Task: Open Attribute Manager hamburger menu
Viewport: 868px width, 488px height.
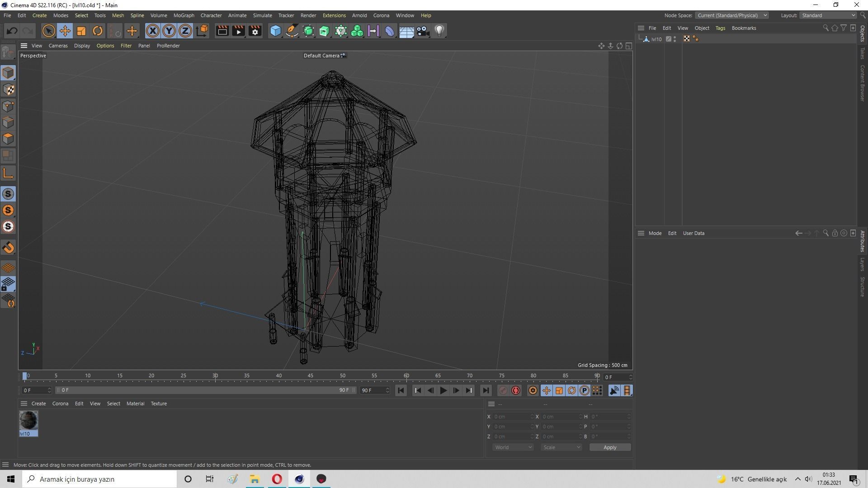Action: coord(641,233)
